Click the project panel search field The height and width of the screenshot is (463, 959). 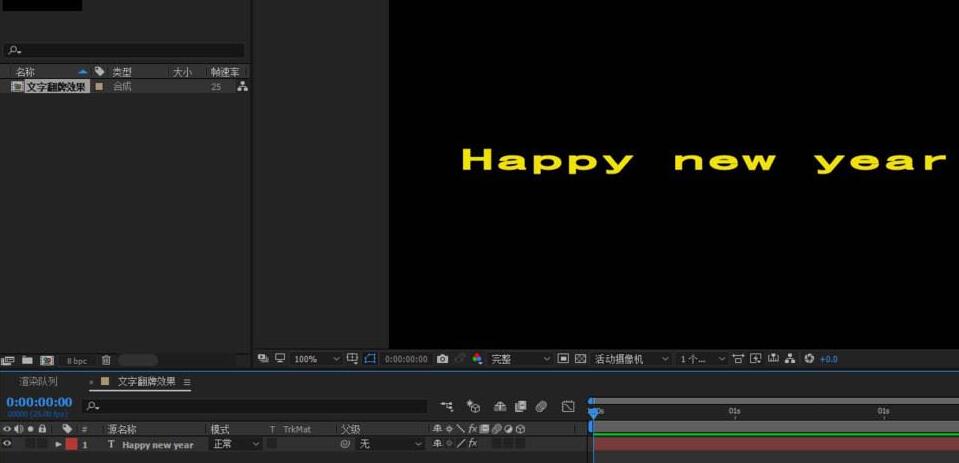pos(124,50)
